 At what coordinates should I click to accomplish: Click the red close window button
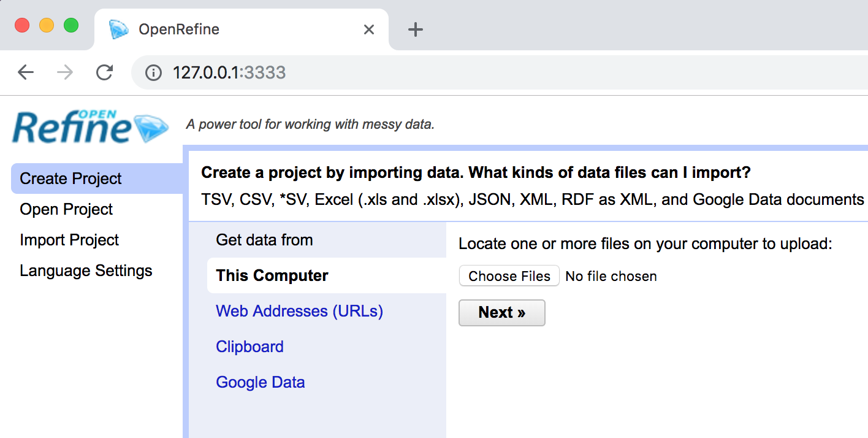click(x=22, y=25)
